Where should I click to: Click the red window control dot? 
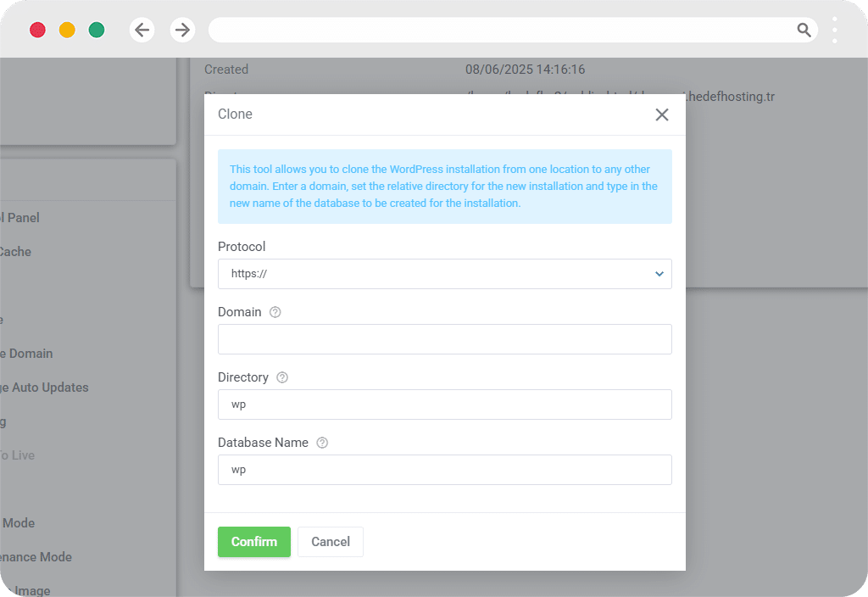point(37,30)
